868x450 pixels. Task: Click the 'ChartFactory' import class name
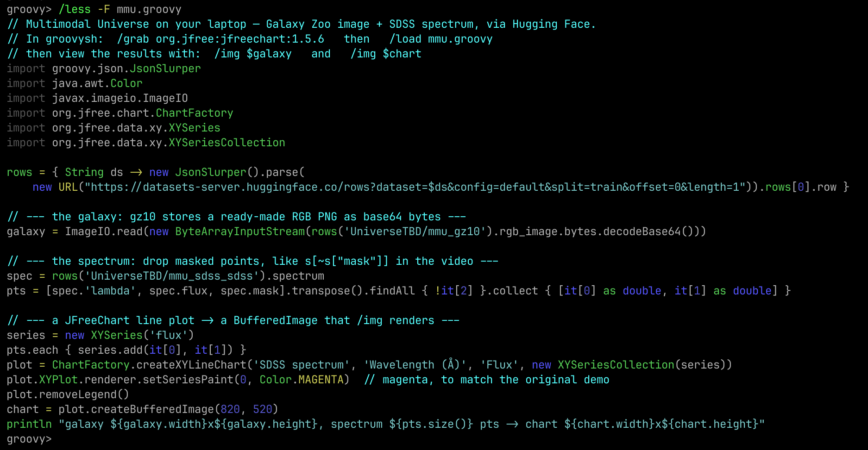[x=195, y=113]
